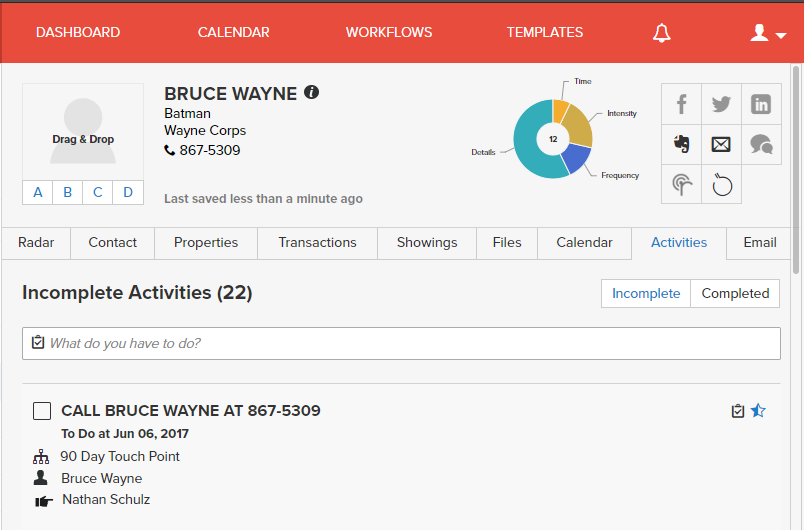
Task: Click the Evernote elephant icon
Action: (x=682, y=144)
